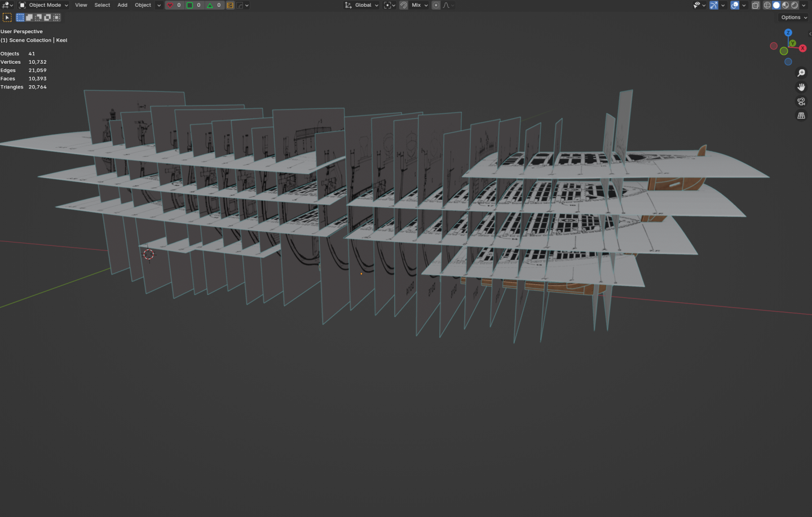Toggle X-ray mode
The image size is (812, 517).
coord(756,5)
